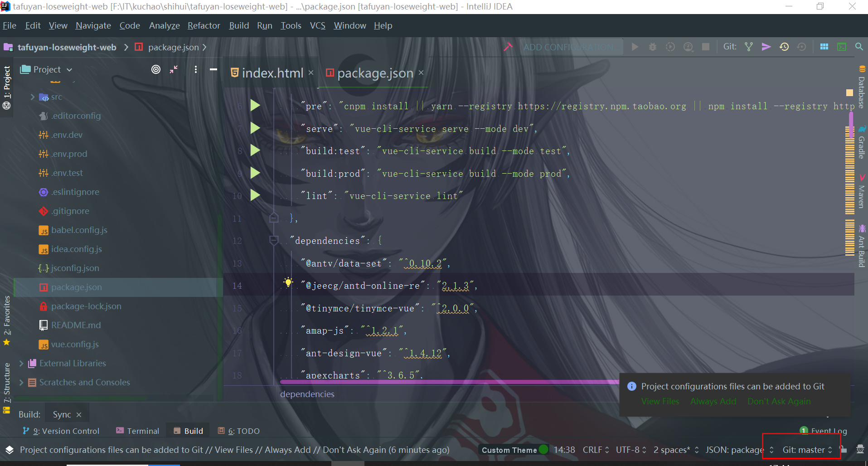The image size is (868, 466).
Task: Close the Sync build tab
Action: 79,414
